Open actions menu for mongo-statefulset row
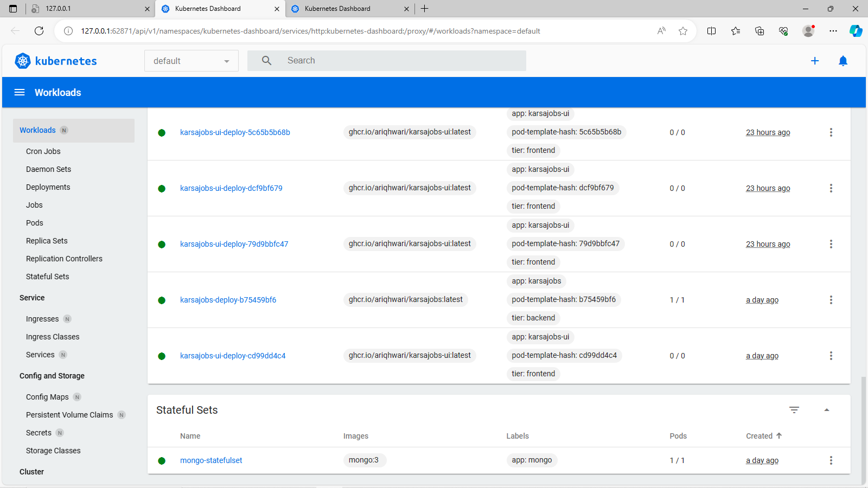This screenshot has width=868, height=488. pyautogui.click(x=831, y=460)
